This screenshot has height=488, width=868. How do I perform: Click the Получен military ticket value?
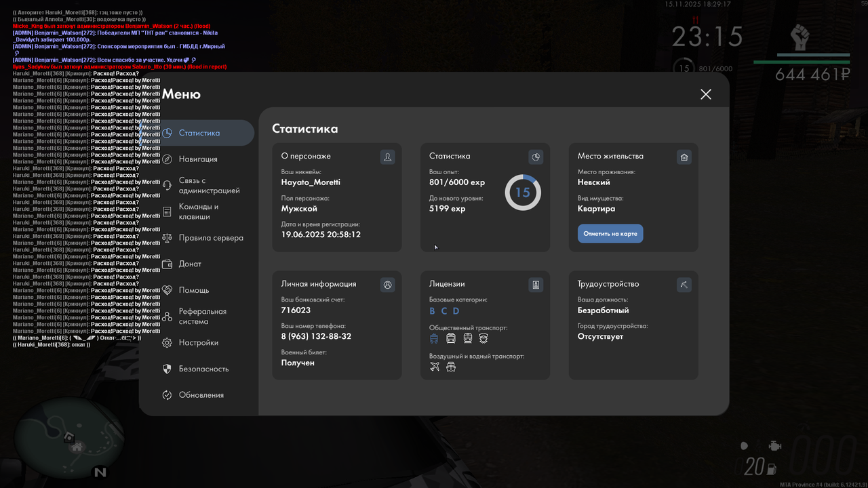[298, 363]
